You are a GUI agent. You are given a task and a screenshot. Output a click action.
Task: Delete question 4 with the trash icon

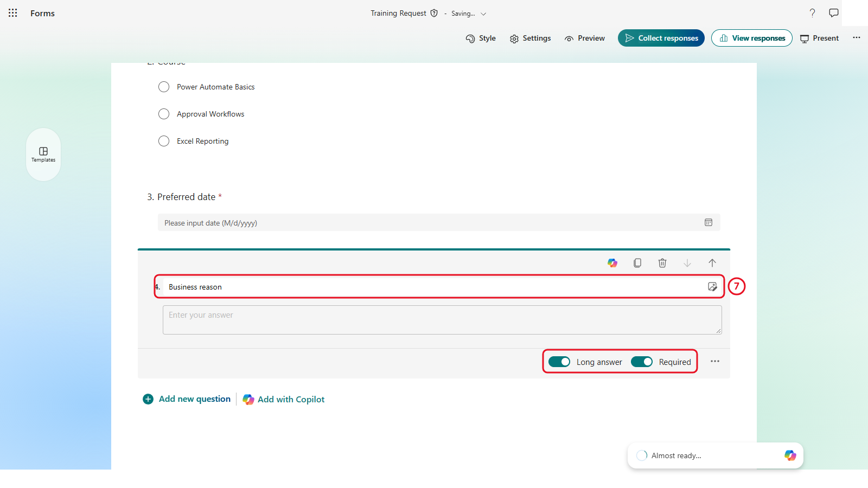[x=662, y=263]
